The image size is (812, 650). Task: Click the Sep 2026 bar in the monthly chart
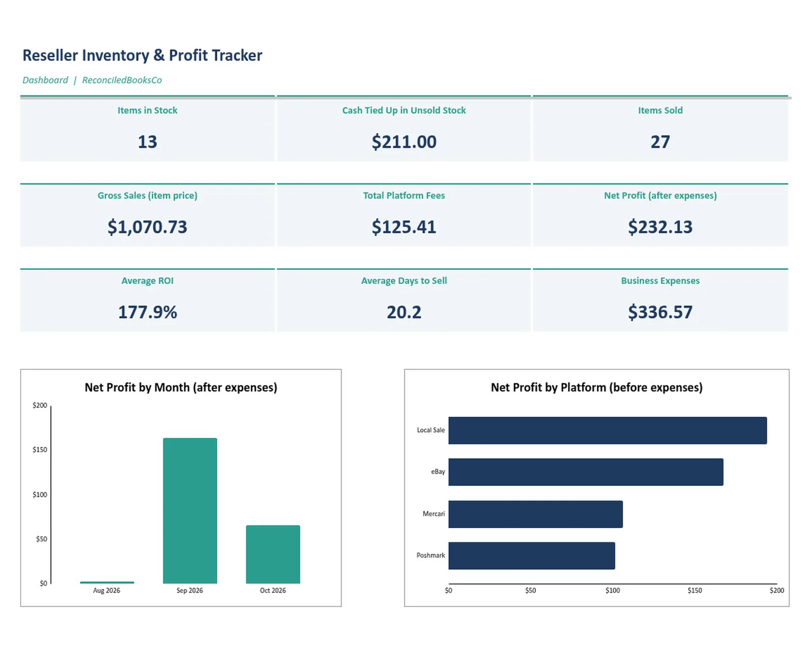pyautogui.click(x=190, y=511)
